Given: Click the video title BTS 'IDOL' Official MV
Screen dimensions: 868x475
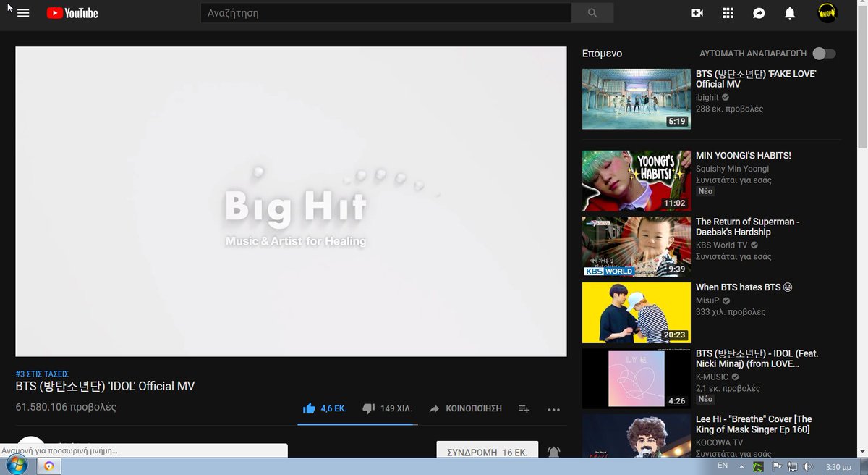Looking at the screenshot, I should (x=105, y=387).
